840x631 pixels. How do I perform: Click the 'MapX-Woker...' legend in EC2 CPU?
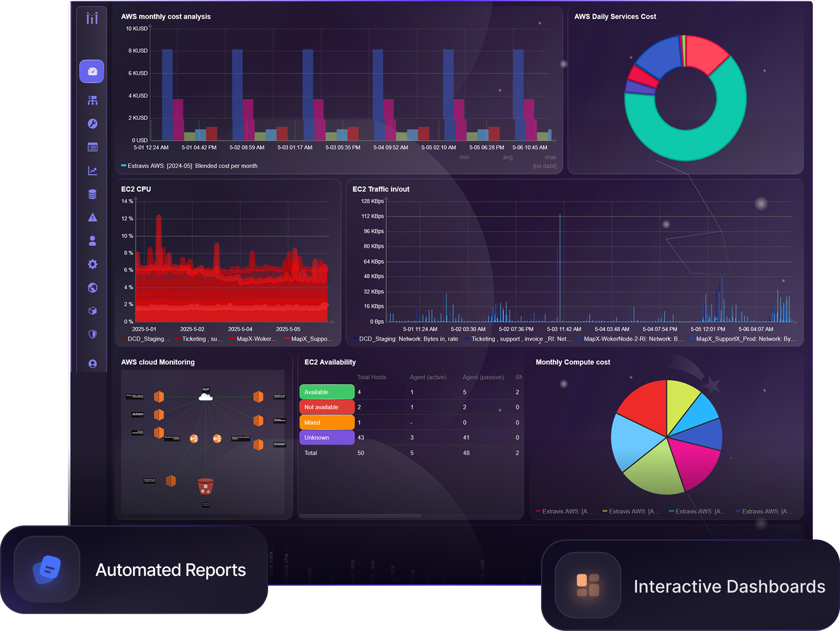click(253, 339)
